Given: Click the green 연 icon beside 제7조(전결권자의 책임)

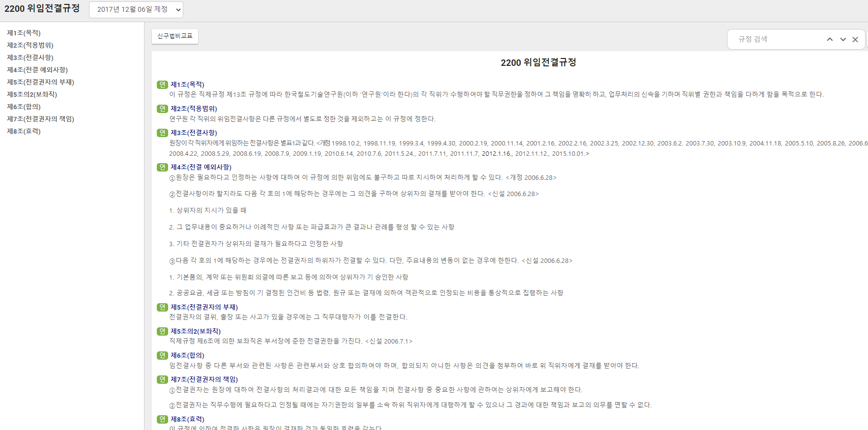Looking at the screenshot, I should [x=162, y=379].
